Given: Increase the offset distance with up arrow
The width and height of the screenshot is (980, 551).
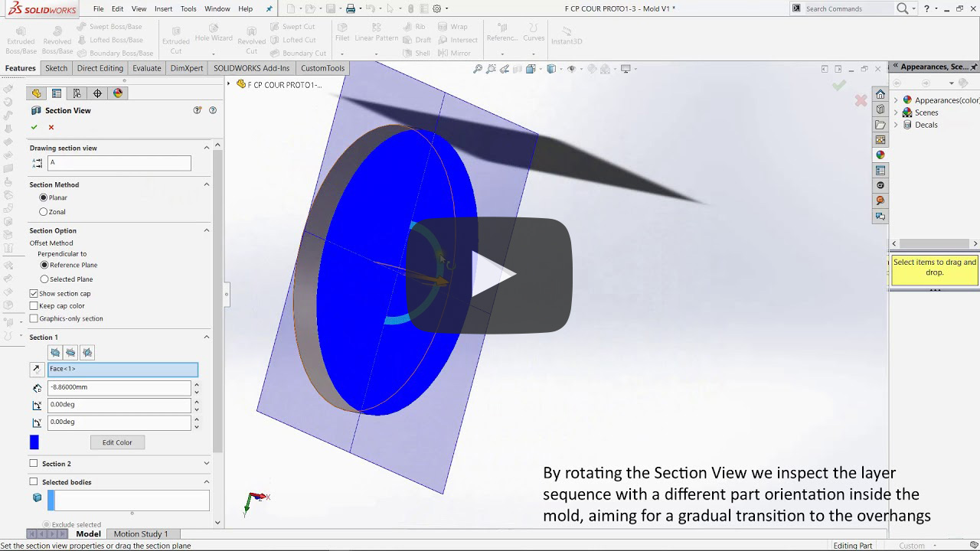Looking at the screenshot, I should pos(197,383).
